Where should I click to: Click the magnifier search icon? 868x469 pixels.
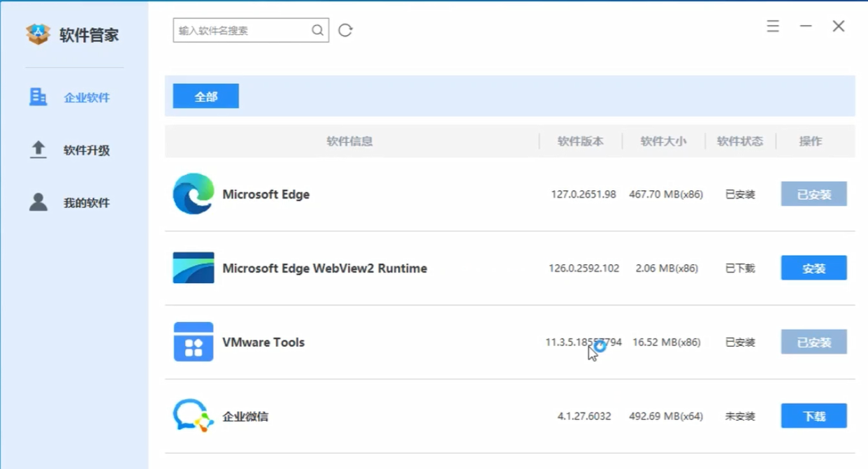click(x=318, y=30)
